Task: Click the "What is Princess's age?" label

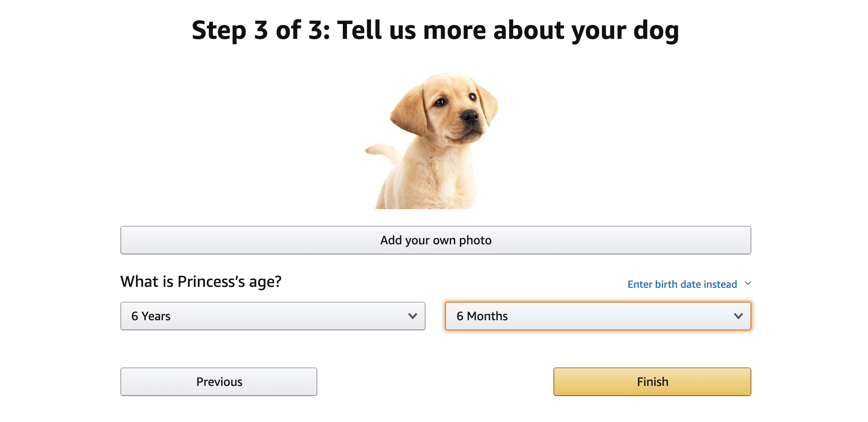Action: [201, 281]
